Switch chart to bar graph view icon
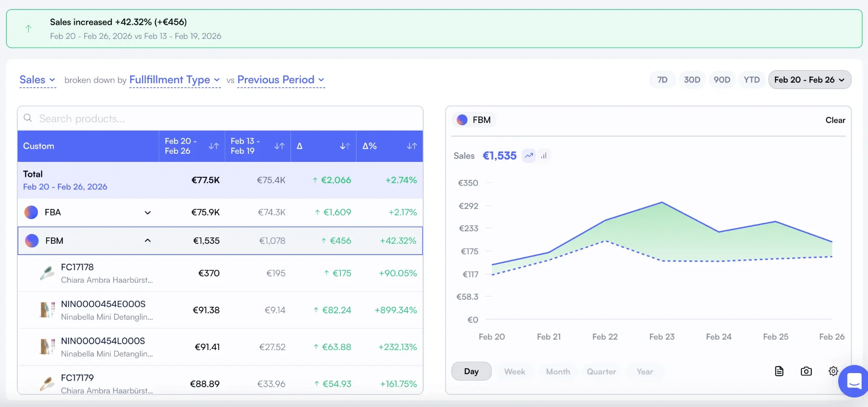The image size is (868, 407). 544,156
